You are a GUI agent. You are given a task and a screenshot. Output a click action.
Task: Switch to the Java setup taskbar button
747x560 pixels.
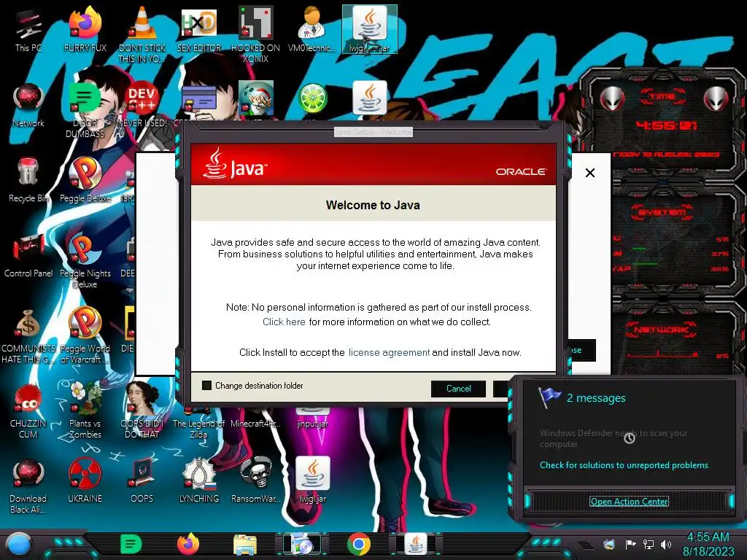[x=415, y=544]
